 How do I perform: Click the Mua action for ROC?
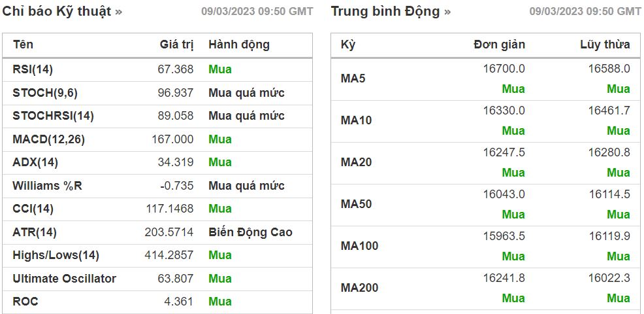220,302
